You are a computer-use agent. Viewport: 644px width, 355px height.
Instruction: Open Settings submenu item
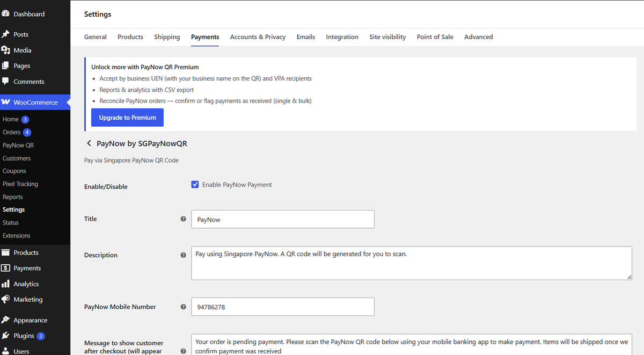[13, 209]
